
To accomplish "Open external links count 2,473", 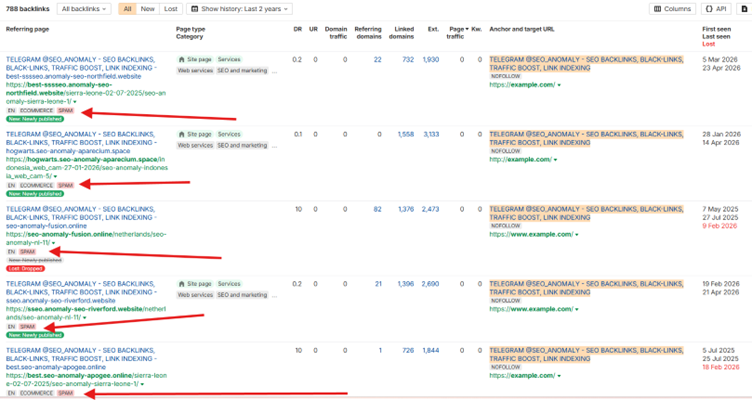I will 431,209.
